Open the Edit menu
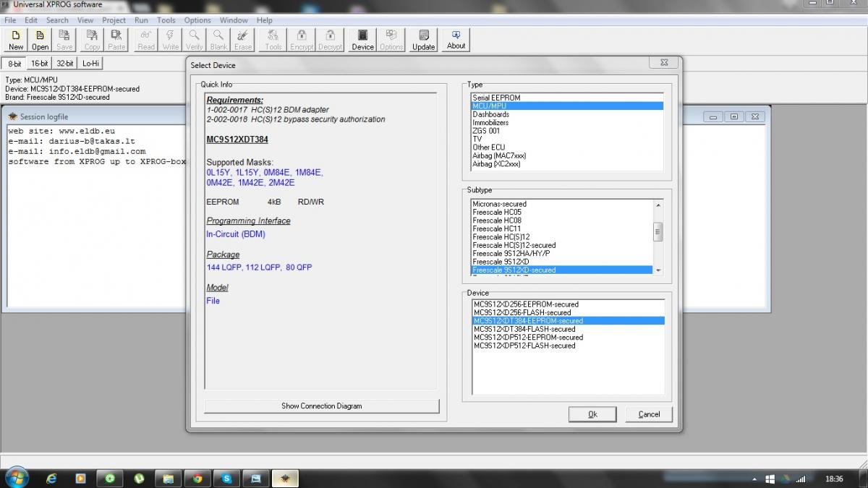Viewport: 868px width, 488px height. (31, 20)
